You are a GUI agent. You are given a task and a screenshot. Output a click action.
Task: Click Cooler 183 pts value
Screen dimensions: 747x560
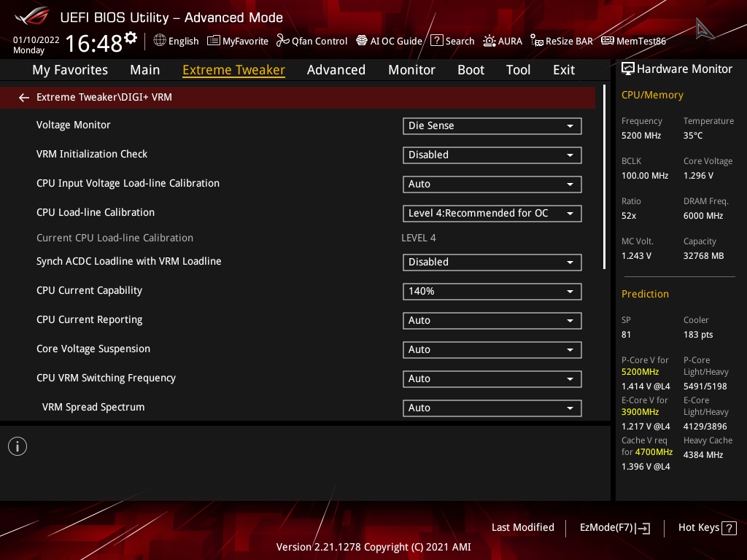[698, 334]
